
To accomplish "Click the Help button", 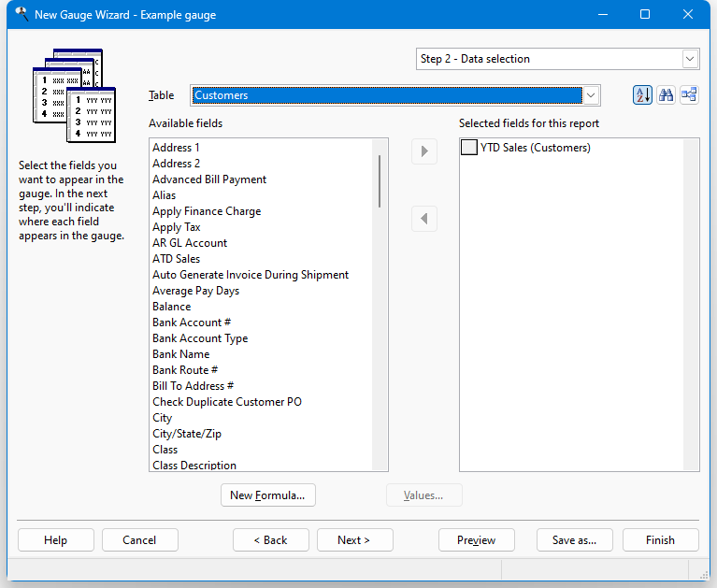I will pyautogui.click(x=56, y=540).
